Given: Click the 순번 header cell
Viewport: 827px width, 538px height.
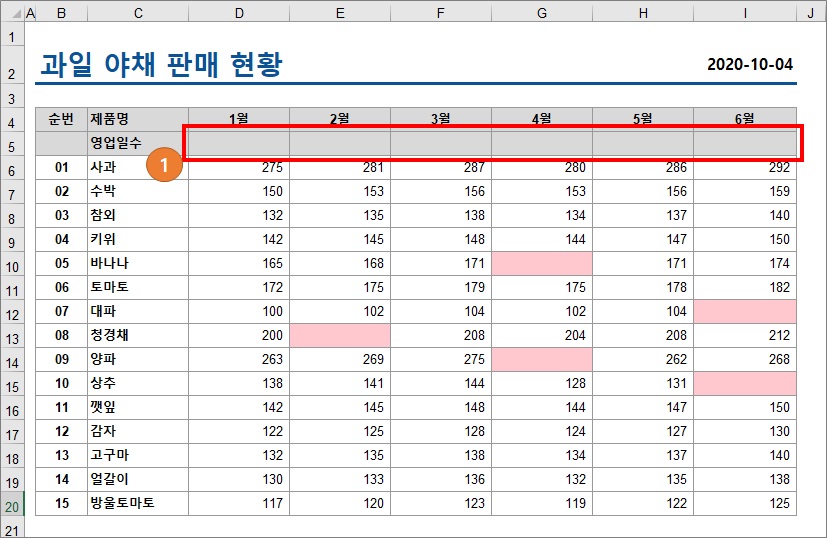Looking at the screenshot, I should coord(61,119).
